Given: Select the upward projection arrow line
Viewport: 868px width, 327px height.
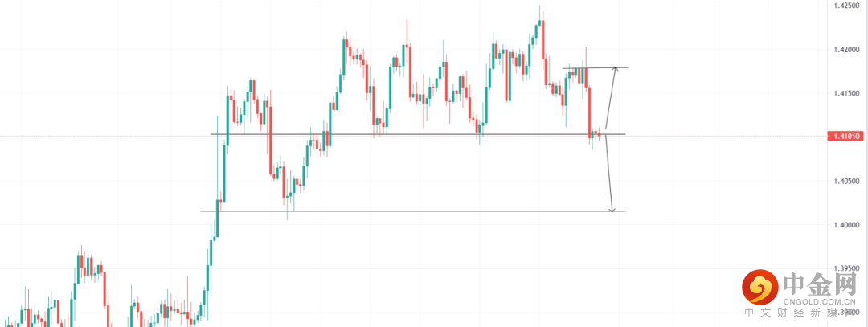Looking at the screenshot, I should (x=610, y=100).
